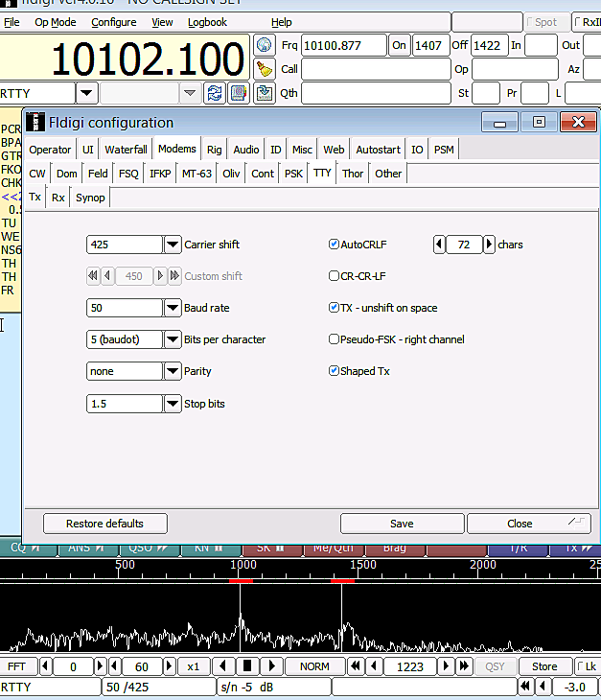Open the Bits per character dropdown
Viewport: 601px width, 700px height.
[x=173, y=339]
